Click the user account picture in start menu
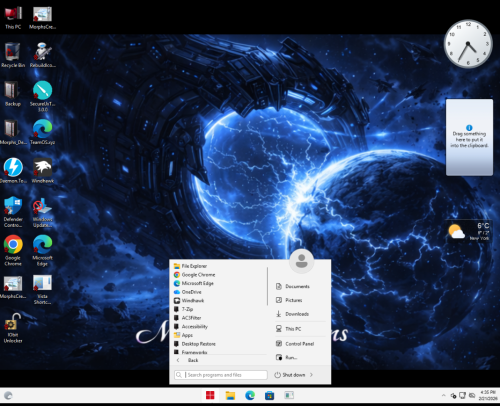Image resolution: width=500 pixels, height=406 pixels. (302, 261)
